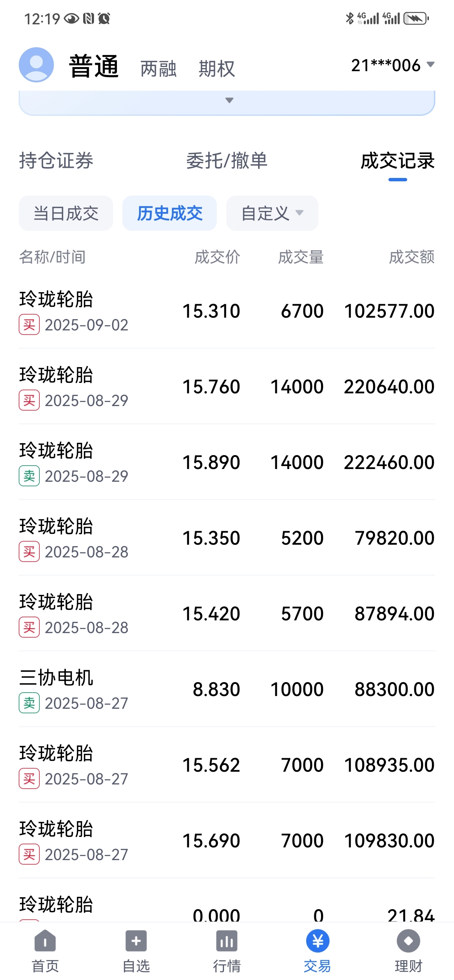This screenshot has height=980, width=454.
Task: Expand the collapsed account summary panel
Action: pyautogui.click(x=229, y=100)
